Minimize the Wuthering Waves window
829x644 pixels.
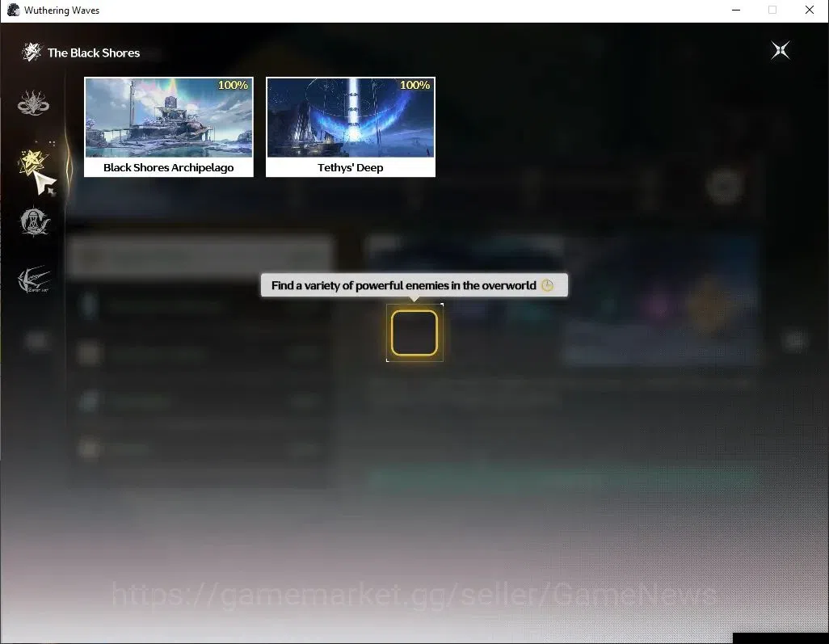tap(736, 10)
